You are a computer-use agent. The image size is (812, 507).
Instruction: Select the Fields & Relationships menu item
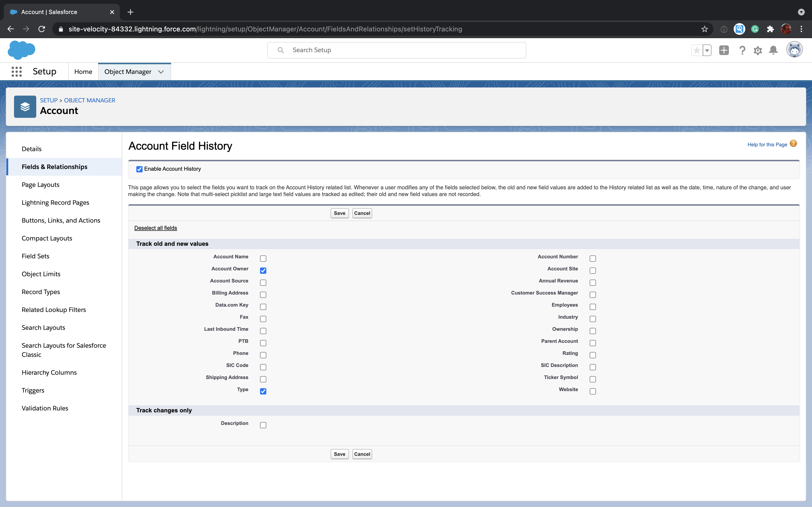(x=54, y=167)
